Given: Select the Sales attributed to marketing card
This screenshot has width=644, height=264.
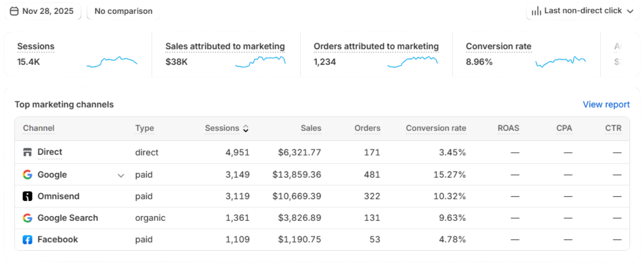Looking at the screenshot, I should click(225, 55).
